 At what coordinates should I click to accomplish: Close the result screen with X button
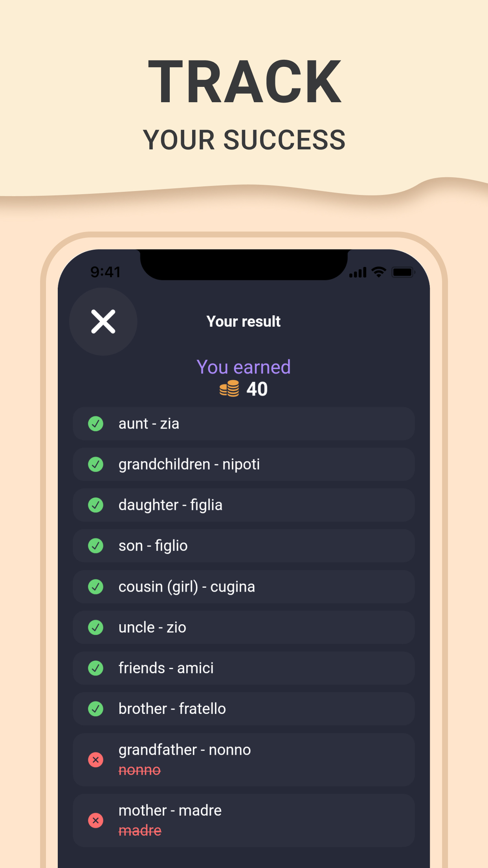coord(103,322)
